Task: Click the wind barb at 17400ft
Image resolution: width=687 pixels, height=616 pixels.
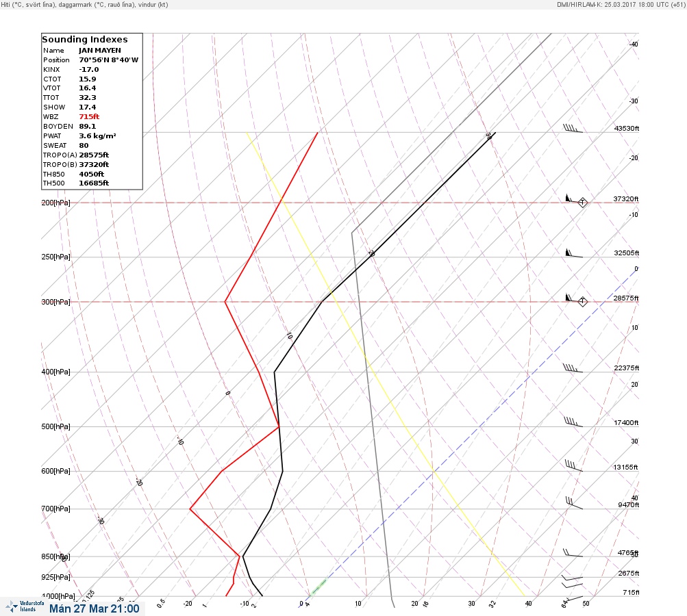Action: (573, 422)
